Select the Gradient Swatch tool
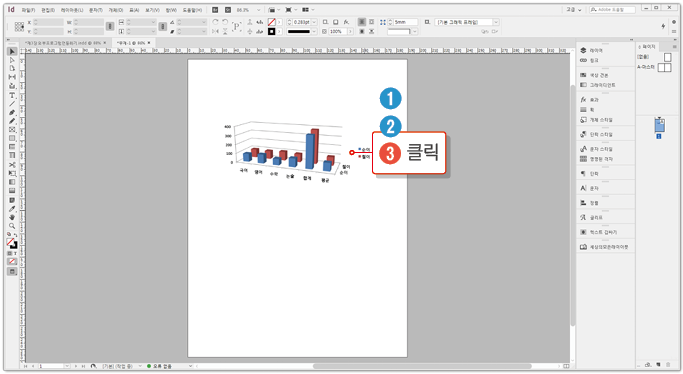Viewport: 683px width, 374px height. coord(12,182)
